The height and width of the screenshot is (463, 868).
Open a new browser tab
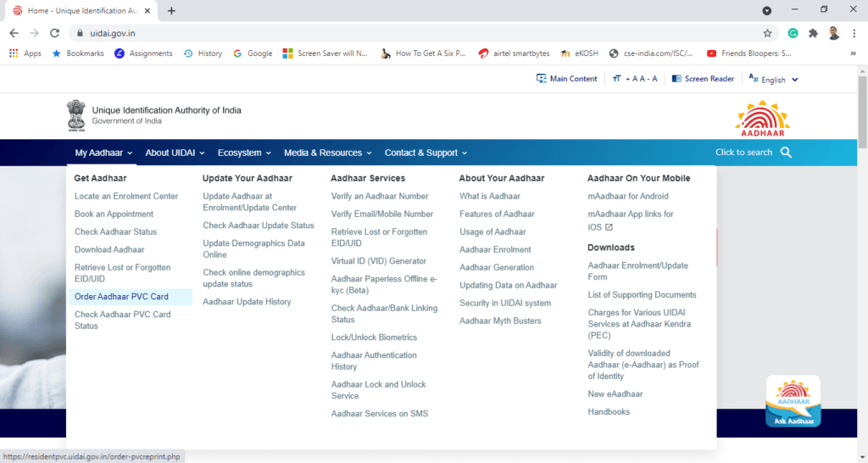click(x=171, y=11)
